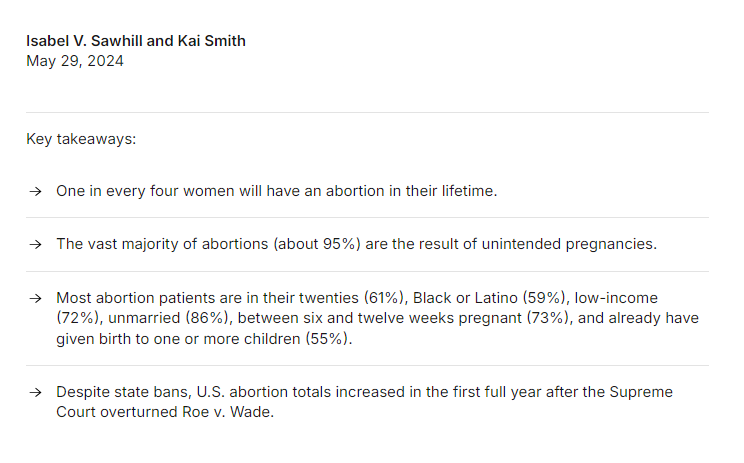Image resolution: width=744 pixels, height=463 pixels.
Task: Click "one or more children (55%)" text
Action: [x=251, y=339]
